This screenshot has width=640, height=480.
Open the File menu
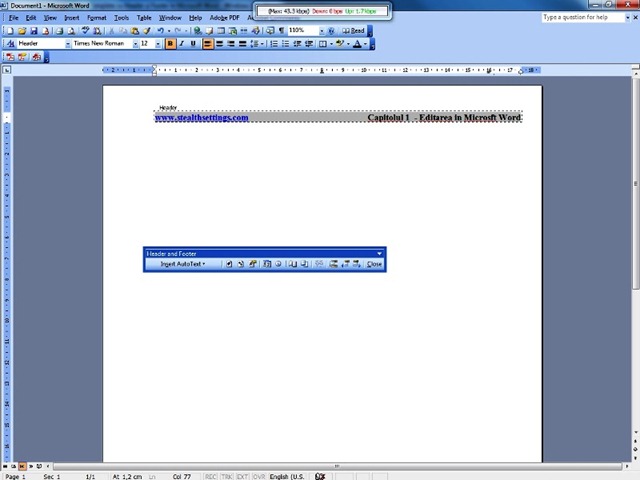point(13,18)
